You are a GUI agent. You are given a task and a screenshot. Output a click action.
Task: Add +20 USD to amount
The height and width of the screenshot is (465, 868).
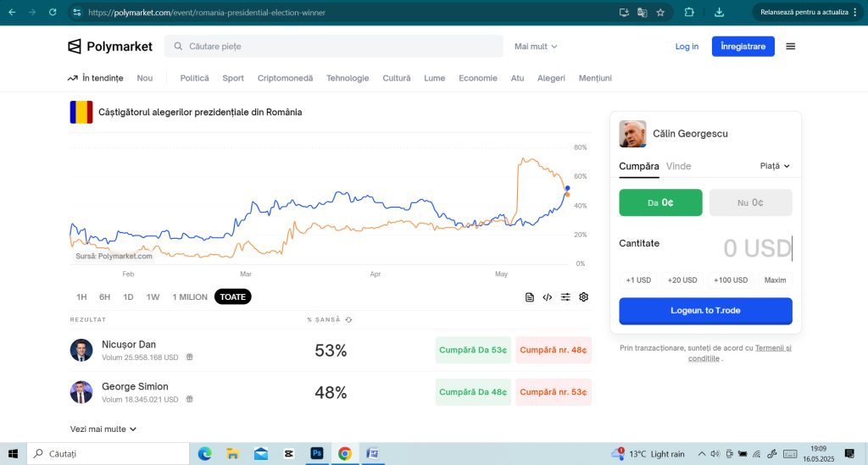[682, 280]
